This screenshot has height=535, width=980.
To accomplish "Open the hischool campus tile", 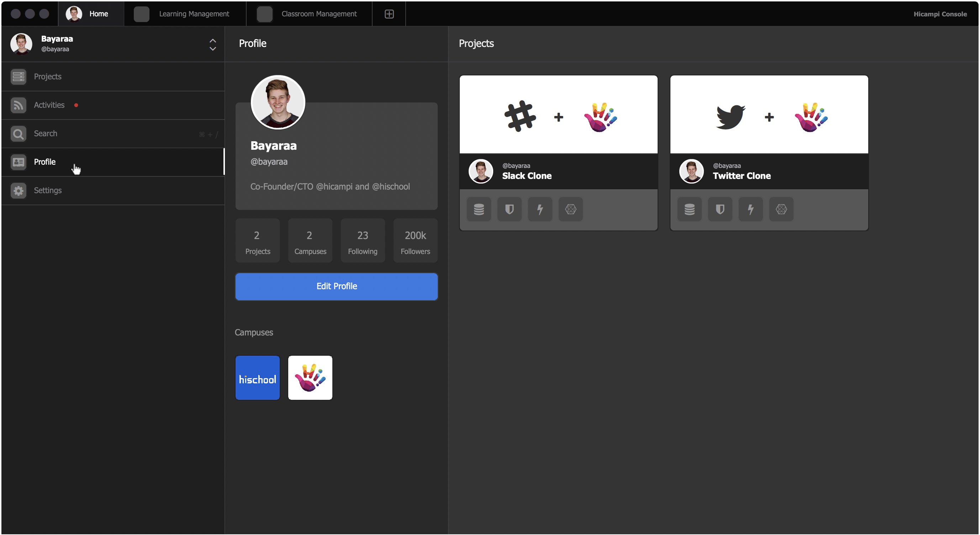I will [258, 377].
